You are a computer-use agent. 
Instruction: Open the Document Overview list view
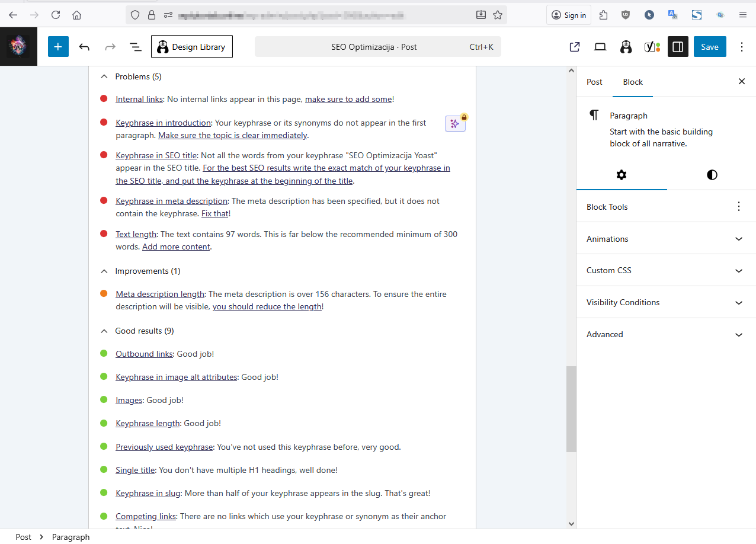(135, 47)
